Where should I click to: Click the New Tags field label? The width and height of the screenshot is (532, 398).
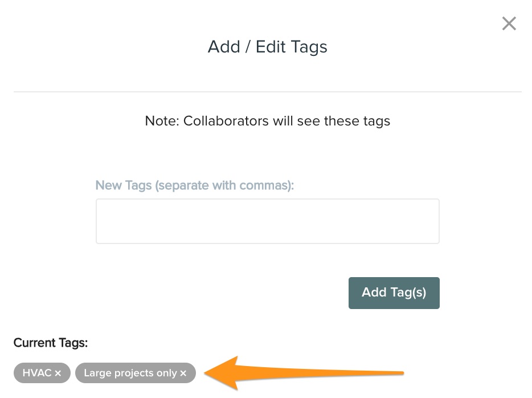194,185
